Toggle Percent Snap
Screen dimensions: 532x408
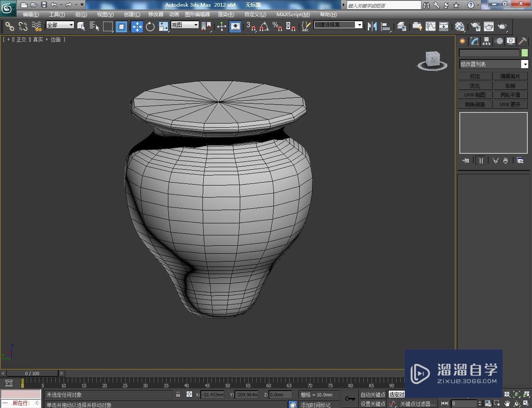click(277, 27)
